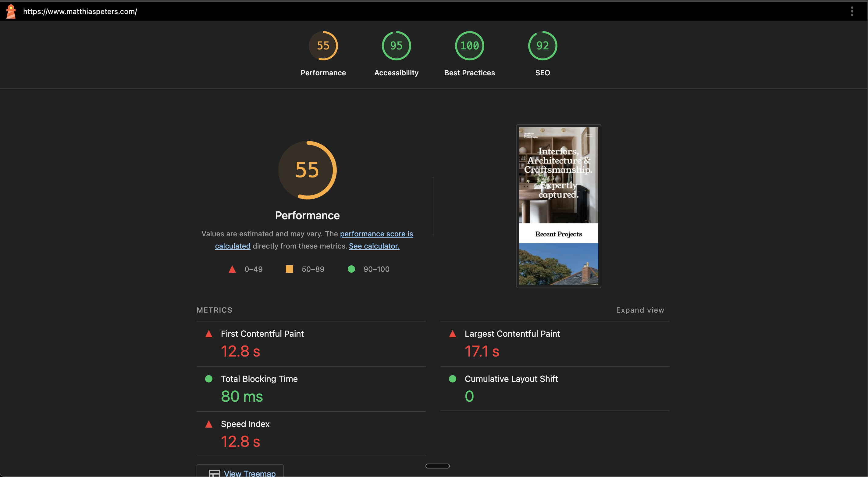
Task: Expand the First Contentful Paint metric
Action: 262,334
